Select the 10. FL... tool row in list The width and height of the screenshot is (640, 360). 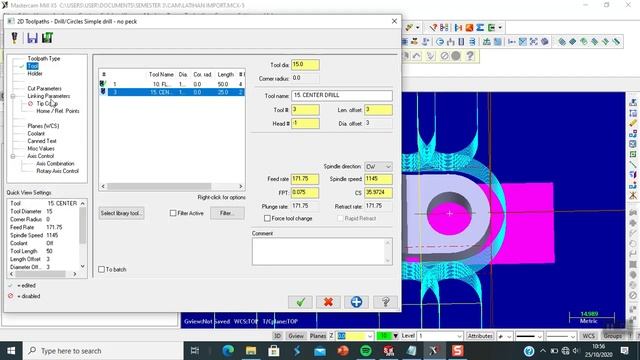tap(172, 84)
